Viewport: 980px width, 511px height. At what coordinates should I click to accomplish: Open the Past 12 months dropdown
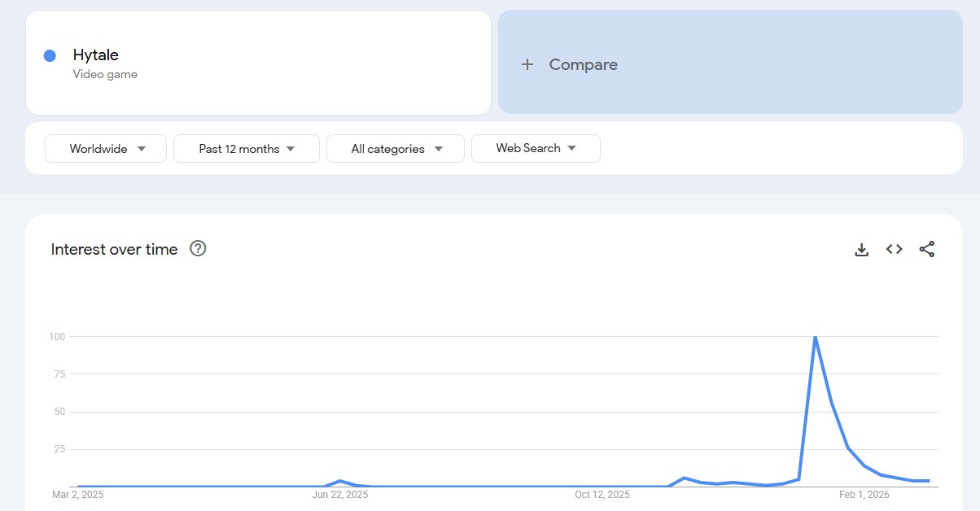pyautogui.click(x=247, y=149)
